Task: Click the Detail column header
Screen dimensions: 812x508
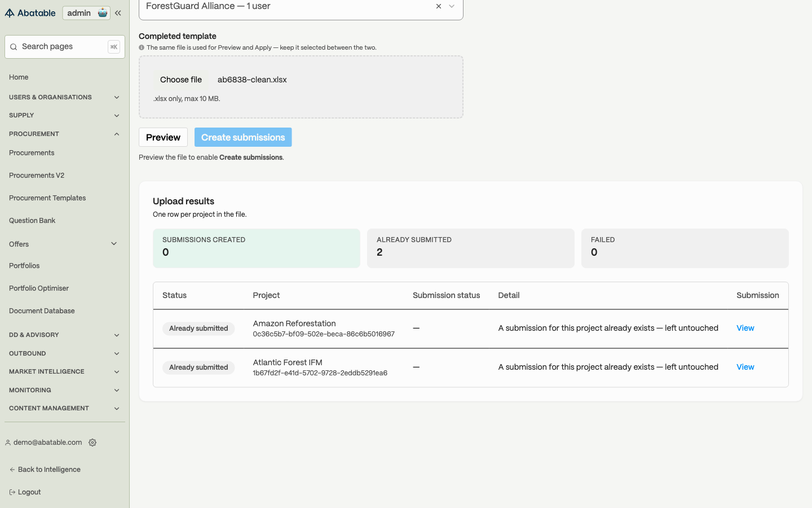Action: coord(509,295)
